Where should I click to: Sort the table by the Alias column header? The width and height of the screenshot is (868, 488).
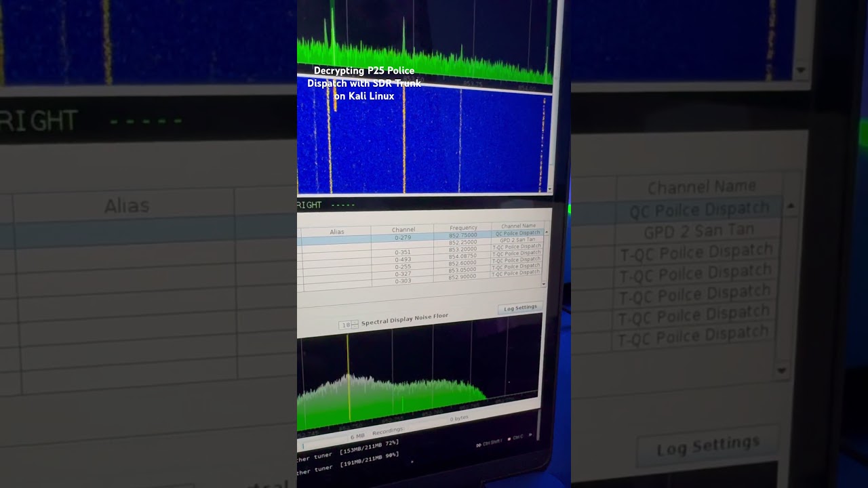pyautogui.click(x=337, y=232)
